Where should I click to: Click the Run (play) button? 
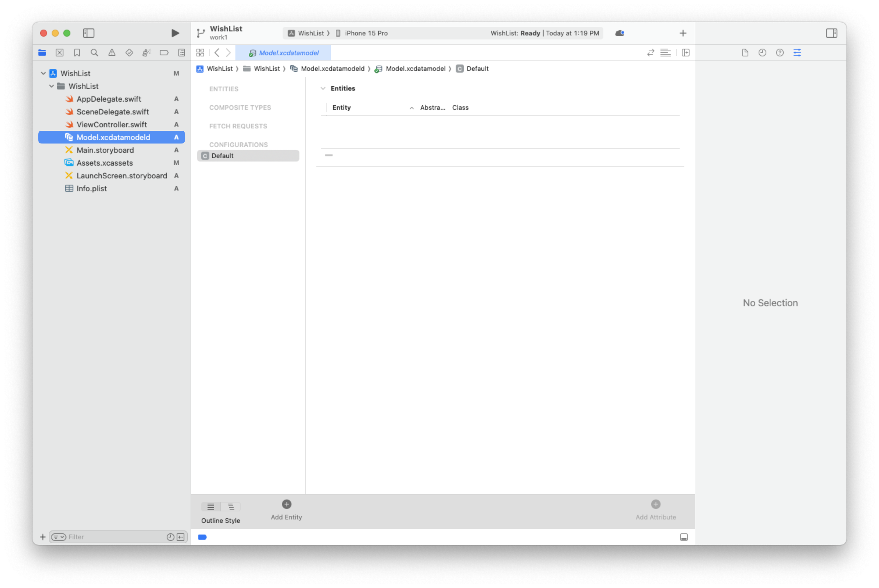tap(175, 33)
